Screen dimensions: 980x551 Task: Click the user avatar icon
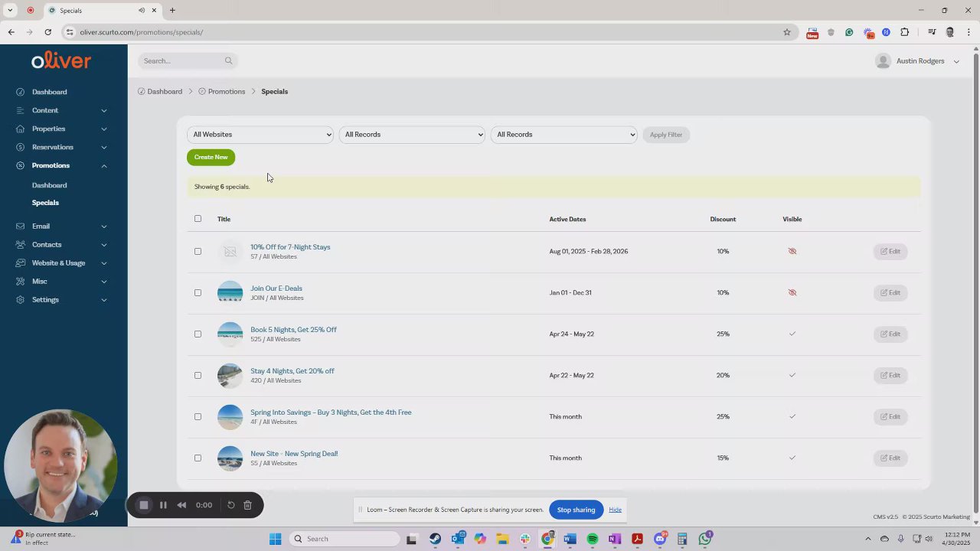[x=883, y=61]
